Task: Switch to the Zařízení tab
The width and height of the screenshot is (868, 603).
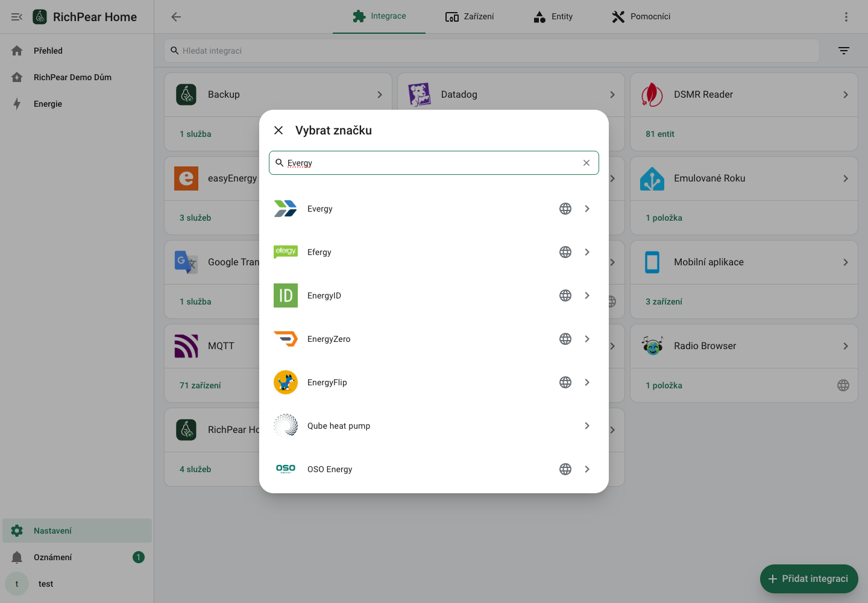Action: pos(470,16)
